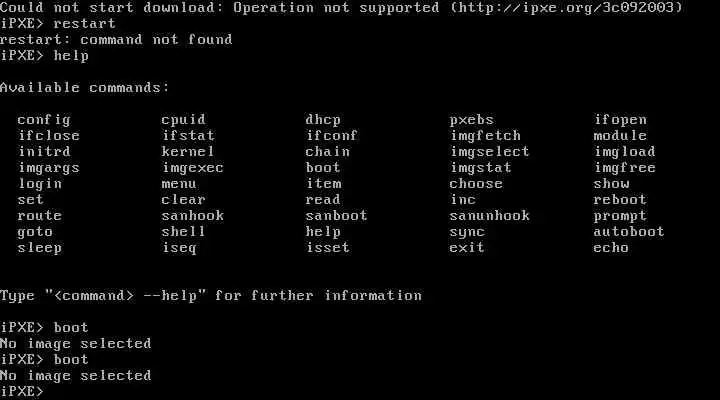This screenshot has height=400, width=720.
Task: Click the 'dhcp' command in the list
Action: (x=323, y=120)
